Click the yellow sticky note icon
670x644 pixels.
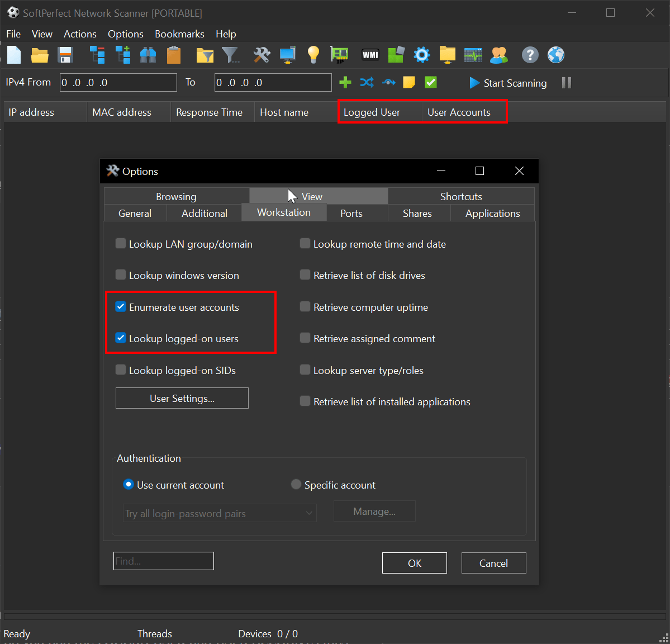pos(409,82)
